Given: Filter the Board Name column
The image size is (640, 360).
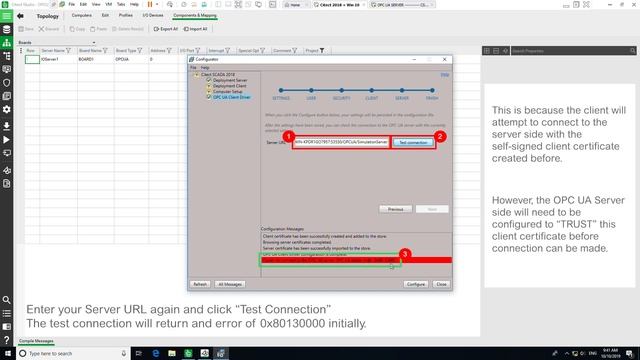Looking at the screenshot, I should 105,51.
